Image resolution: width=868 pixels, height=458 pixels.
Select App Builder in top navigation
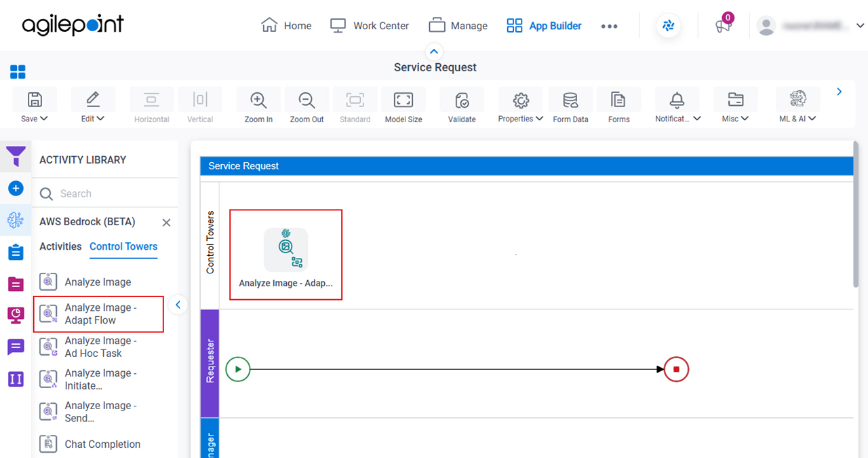545,26
